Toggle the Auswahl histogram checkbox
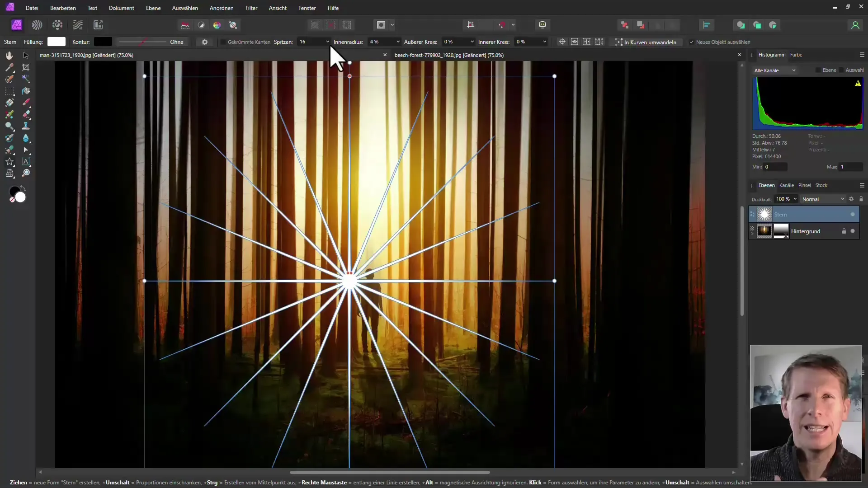This screenshot has width=868, height=488. point(841,70)
